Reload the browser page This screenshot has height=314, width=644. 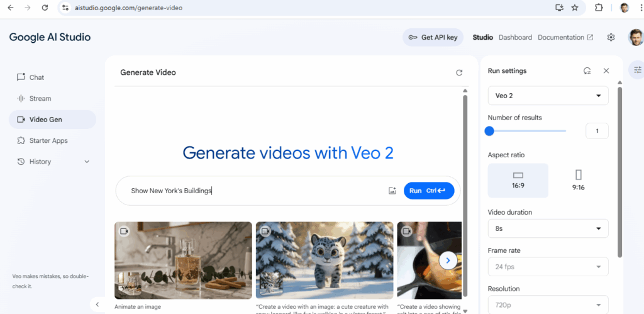[x=45, y=8]
